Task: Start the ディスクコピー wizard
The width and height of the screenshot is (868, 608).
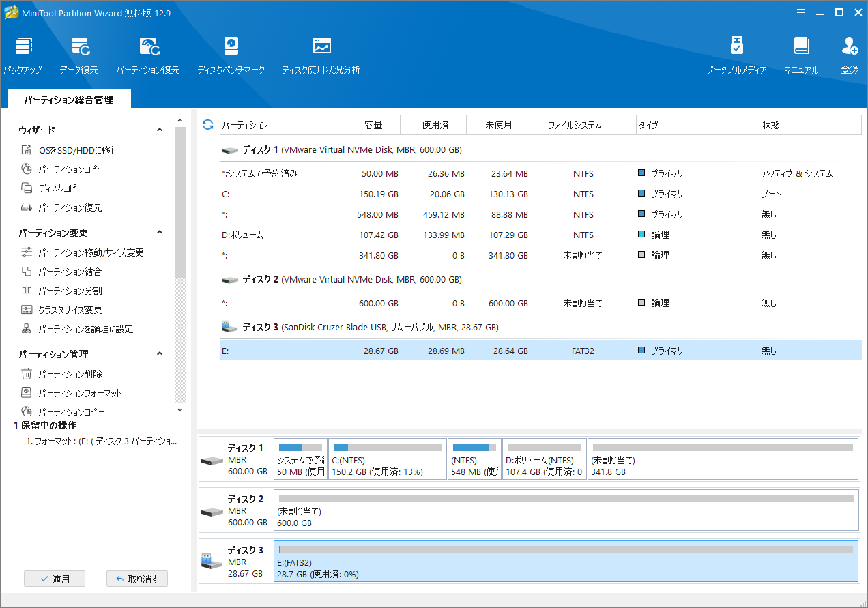Action: 53,188
